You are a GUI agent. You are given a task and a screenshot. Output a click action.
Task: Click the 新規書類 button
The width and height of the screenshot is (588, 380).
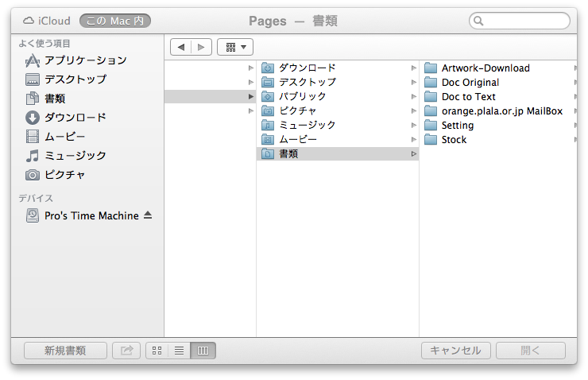(65, 351)
